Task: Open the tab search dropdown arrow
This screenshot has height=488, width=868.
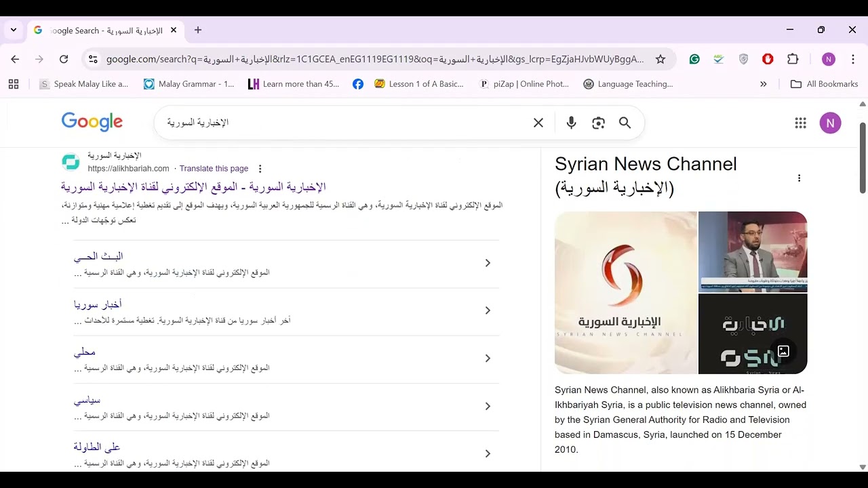Action: 14,30
